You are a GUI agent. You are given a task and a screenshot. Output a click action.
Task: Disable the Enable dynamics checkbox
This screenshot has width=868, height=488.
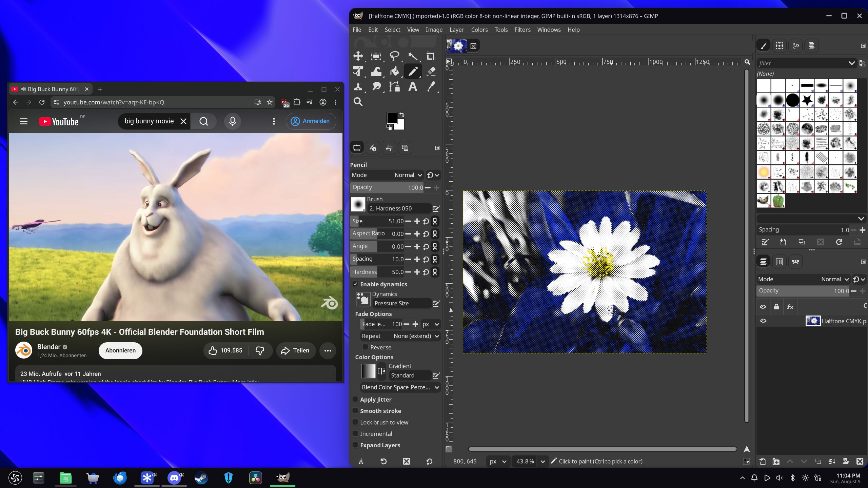click(x=355, y=284)
